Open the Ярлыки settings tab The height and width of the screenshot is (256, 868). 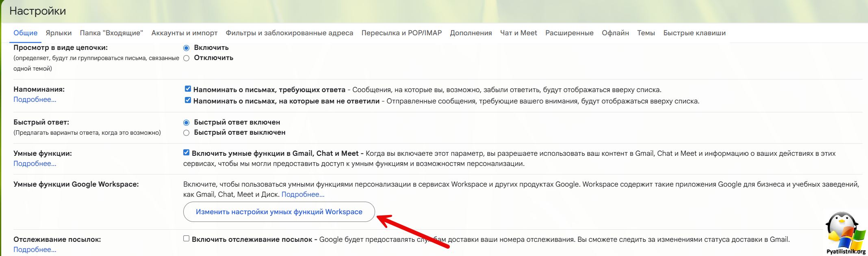click(59, 33)
